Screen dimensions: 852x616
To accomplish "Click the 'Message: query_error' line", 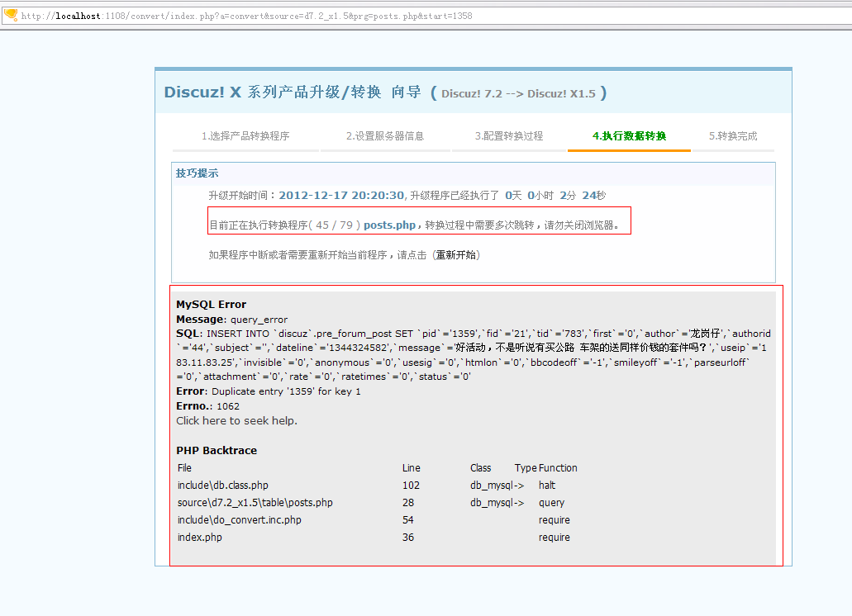I will (232, 320).
